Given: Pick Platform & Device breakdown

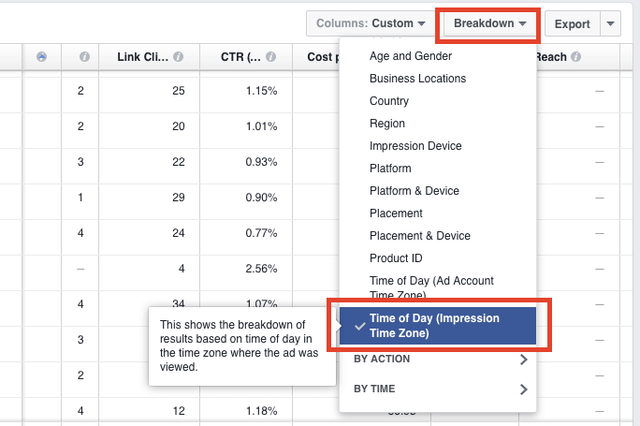Looking at the screenshot, I should click(x=414, y=191).
